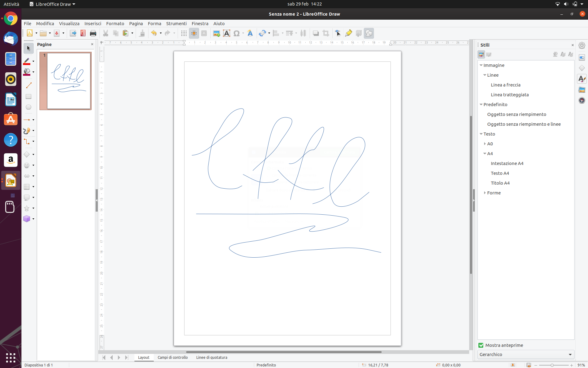The image size is (588, 368).
Task: Toggle Snap to Grid button
Action: point(194,33)
